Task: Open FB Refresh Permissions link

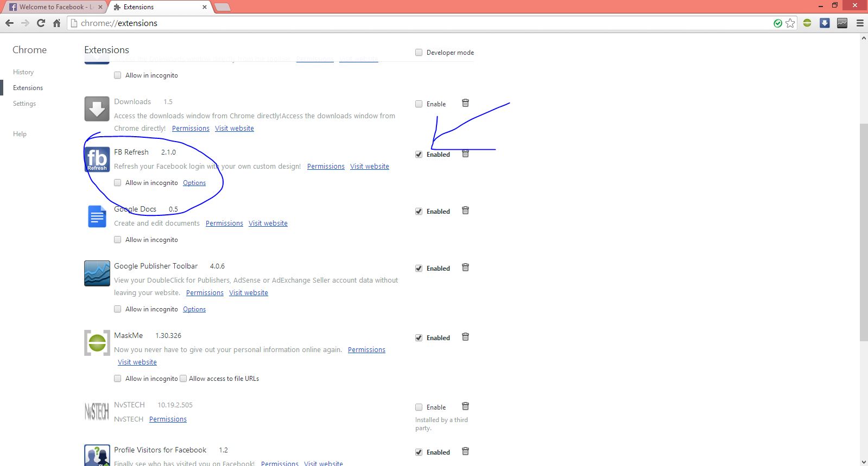Action: [326, 167]
